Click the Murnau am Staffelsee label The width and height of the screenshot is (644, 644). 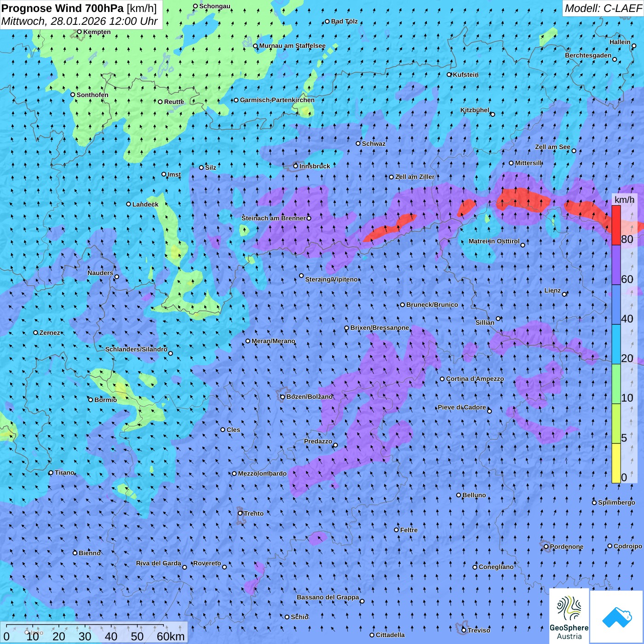point(293,46)
